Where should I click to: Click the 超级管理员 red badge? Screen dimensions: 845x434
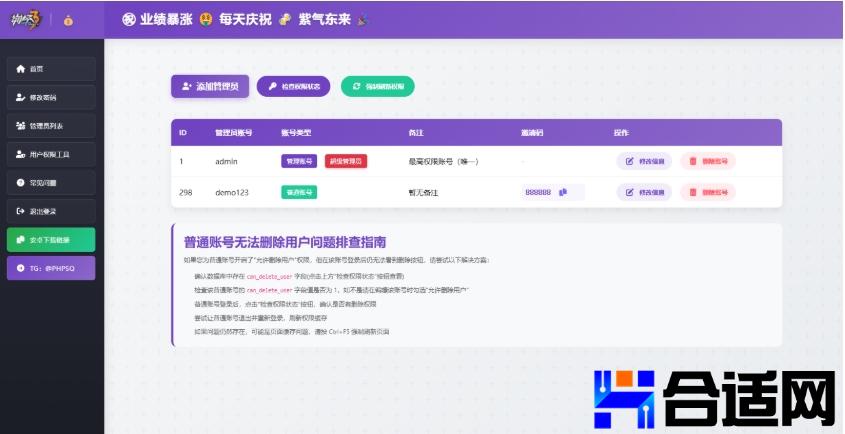[x=346, y=160]
